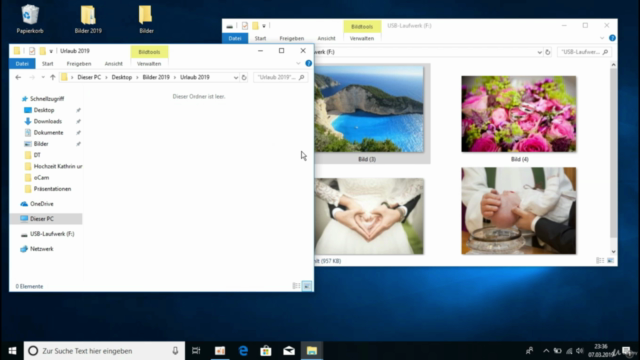Click properties icon in USB-Laufwerk title bar
Screen dimensions: 640x360
(244, 26)
